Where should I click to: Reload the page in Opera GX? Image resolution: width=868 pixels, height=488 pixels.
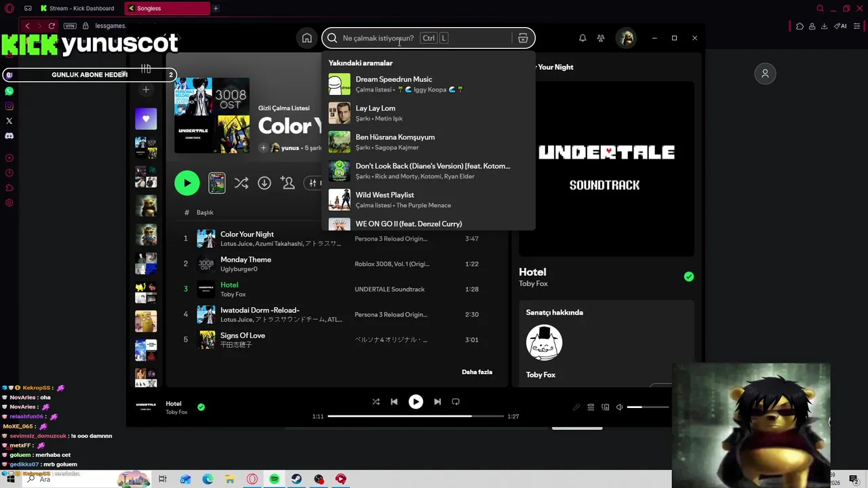pyautogui.click(x=52, y=26)
